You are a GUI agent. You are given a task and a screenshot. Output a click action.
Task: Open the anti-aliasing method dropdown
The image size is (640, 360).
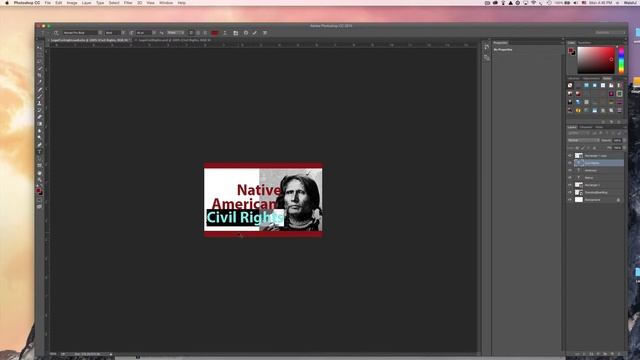[x=176, y=33]
